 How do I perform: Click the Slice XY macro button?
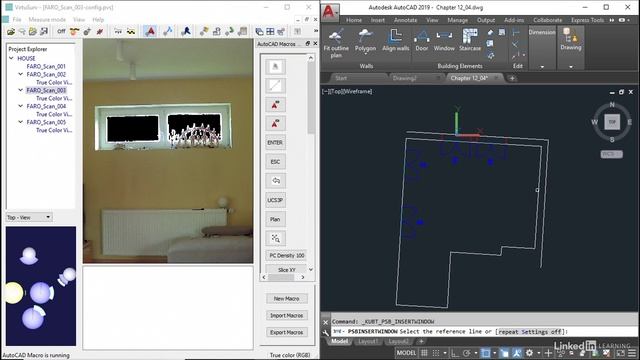click(x=287, y=269)
